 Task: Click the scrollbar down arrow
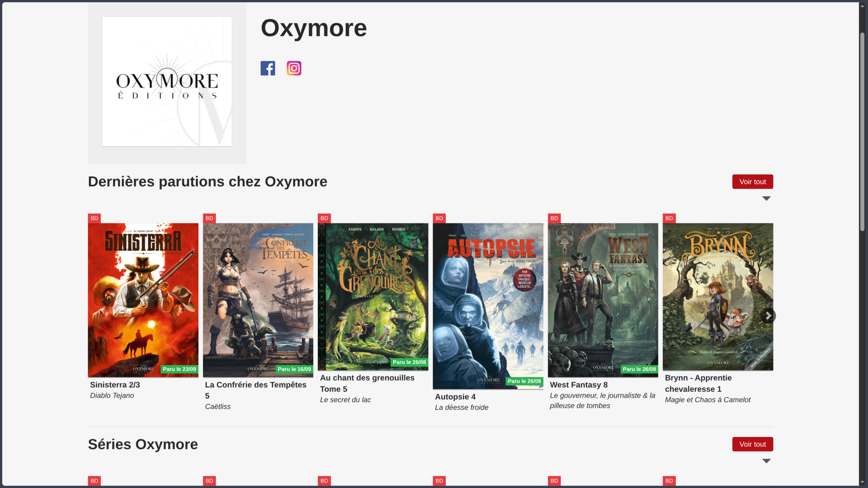(862, 482)
